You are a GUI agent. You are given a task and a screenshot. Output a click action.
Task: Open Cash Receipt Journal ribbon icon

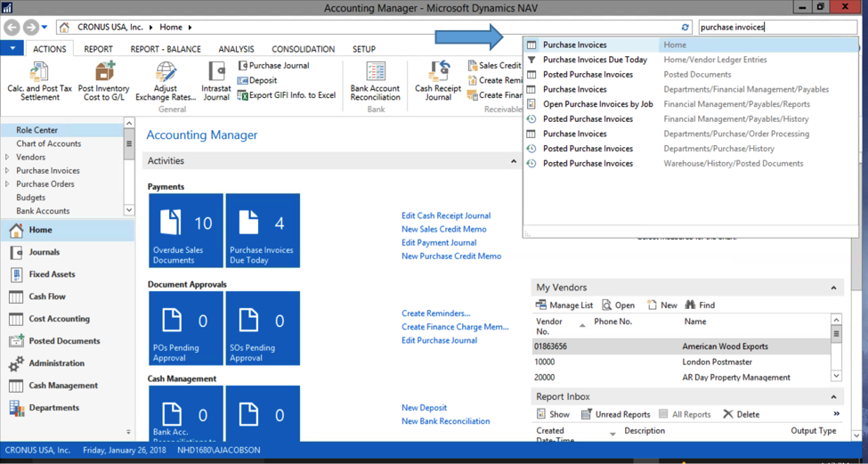[438, 81]
